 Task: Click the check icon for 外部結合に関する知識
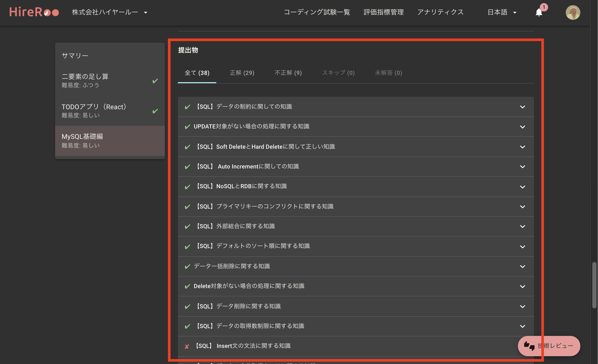187,226
